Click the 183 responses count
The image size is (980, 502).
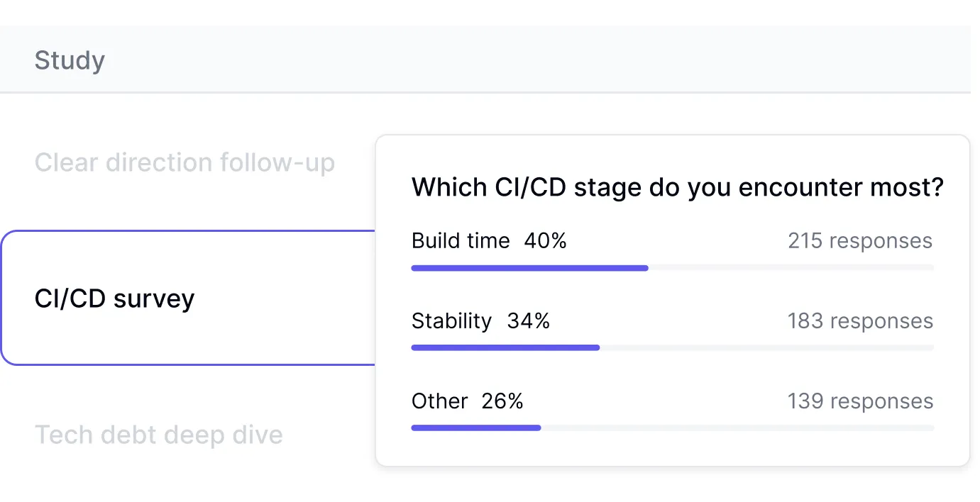click(x=860, y=321)
